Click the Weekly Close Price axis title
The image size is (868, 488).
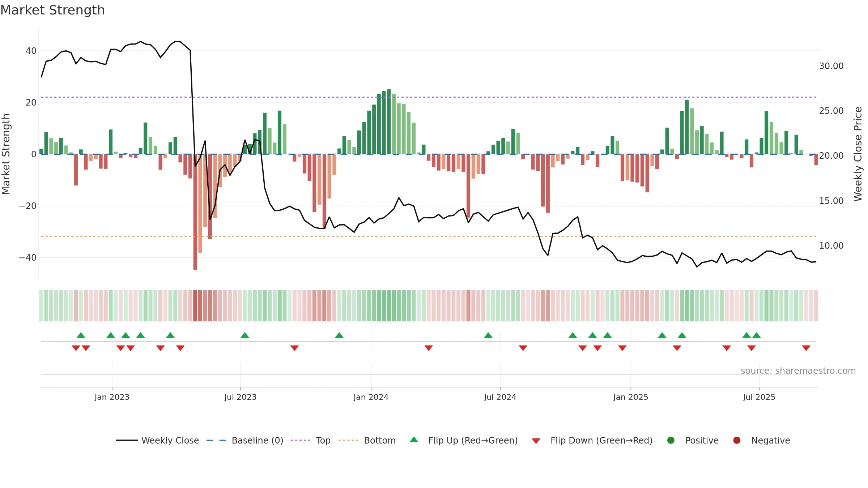(x=858, y=154)
